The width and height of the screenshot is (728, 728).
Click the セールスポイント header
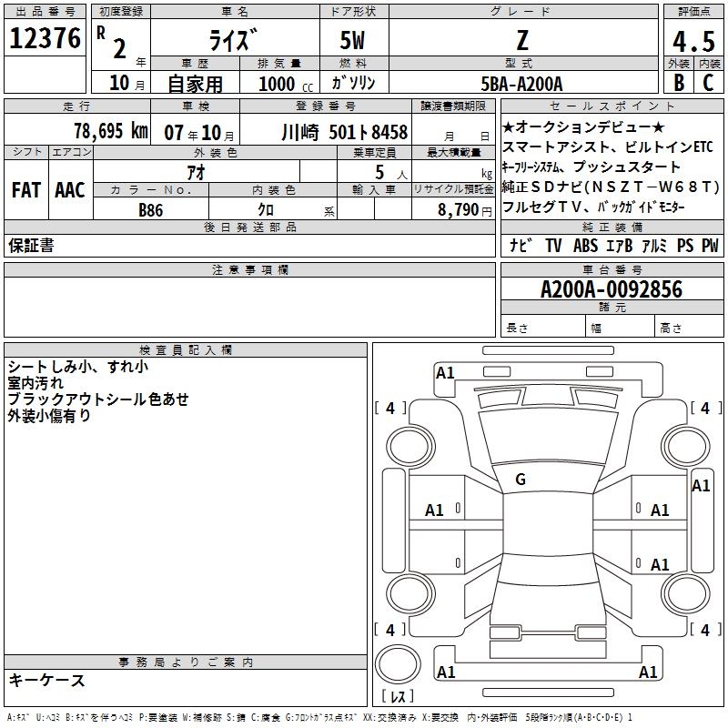tap(612, 106)
